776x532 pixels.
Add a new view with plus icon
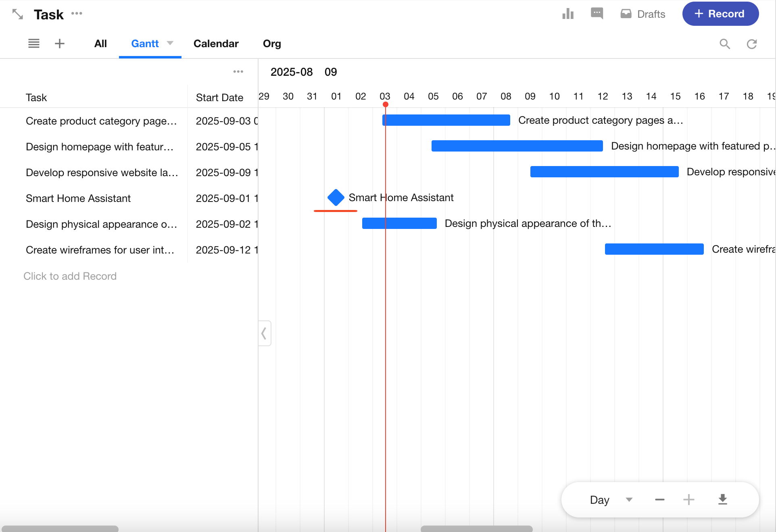coord(60,44)
